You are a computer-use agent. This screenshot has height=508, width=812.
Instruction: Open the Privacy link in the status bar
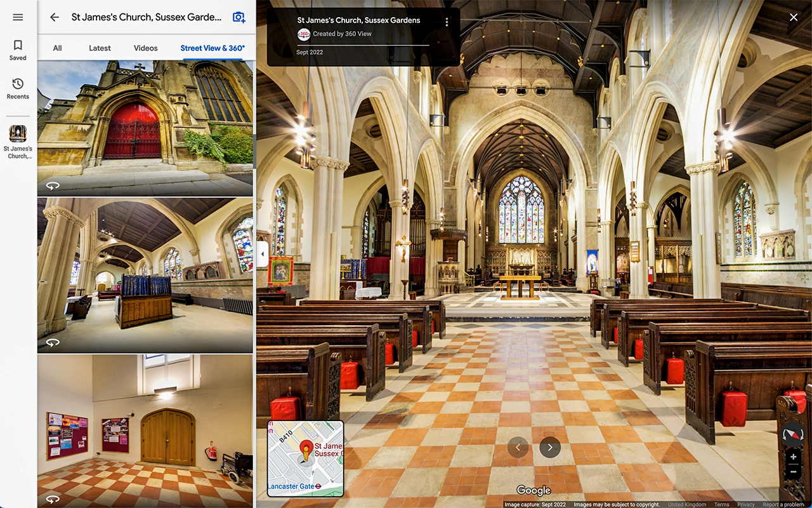click(745, 504)
